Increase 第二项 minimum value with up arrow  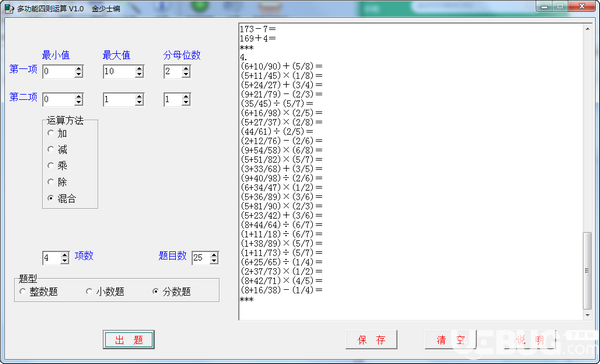coord(79,97)
